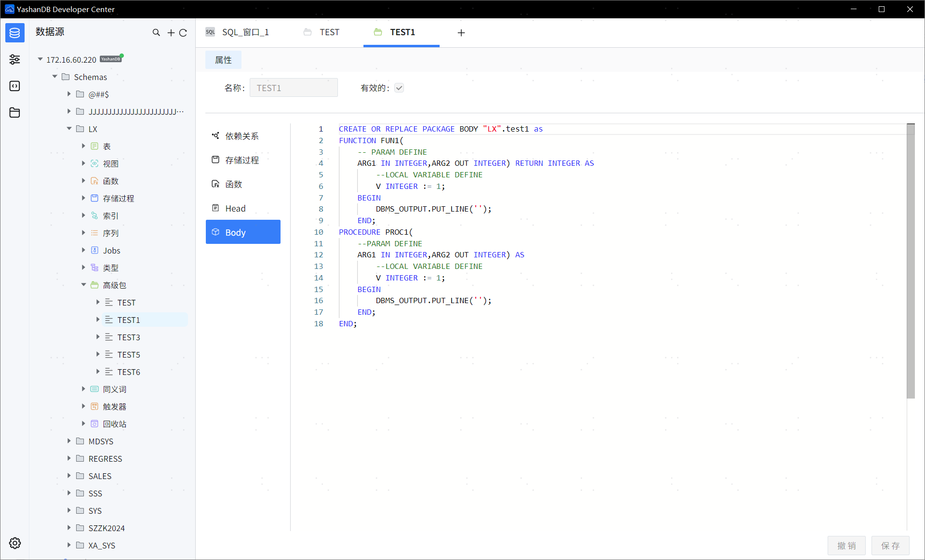Click the code editor vertical scrollbar
925x560 pixels.
click(x=910, y=260)
